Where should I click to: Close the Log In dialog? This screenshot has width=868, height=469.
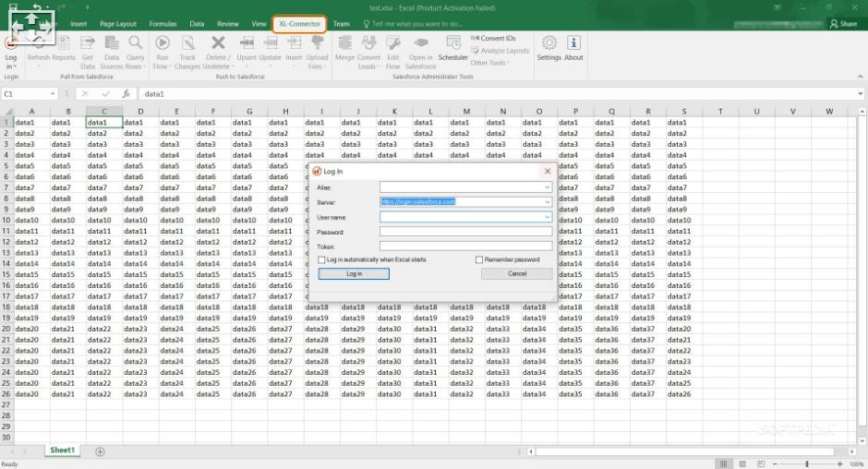pyautogui.click(x=548, y=171)
